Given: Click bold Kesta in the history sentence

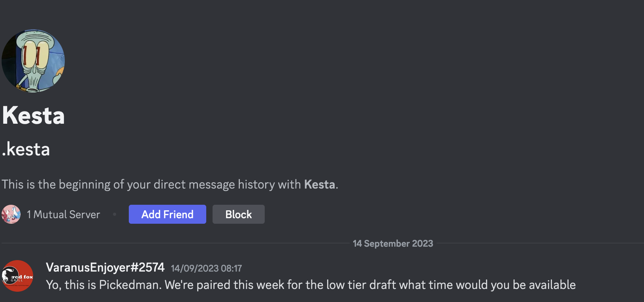Looking at the screenshot, I should coord(319,185).
